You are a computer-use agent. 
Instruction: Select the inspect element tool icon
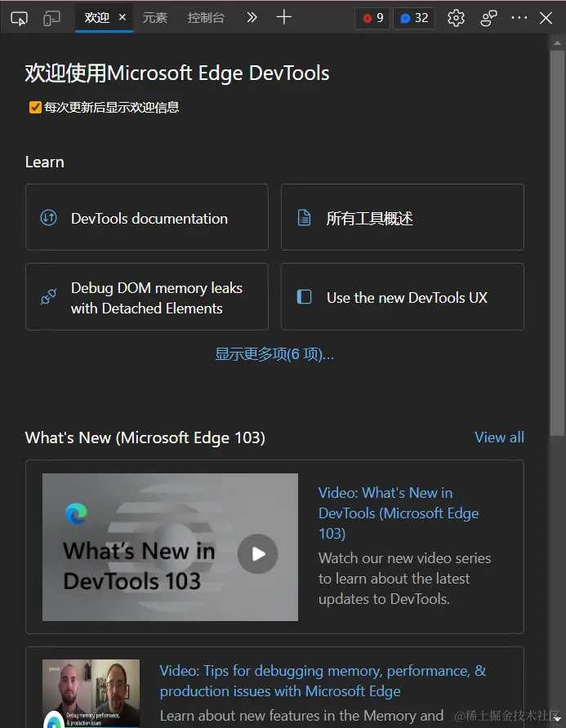click(x=19, y=17)
